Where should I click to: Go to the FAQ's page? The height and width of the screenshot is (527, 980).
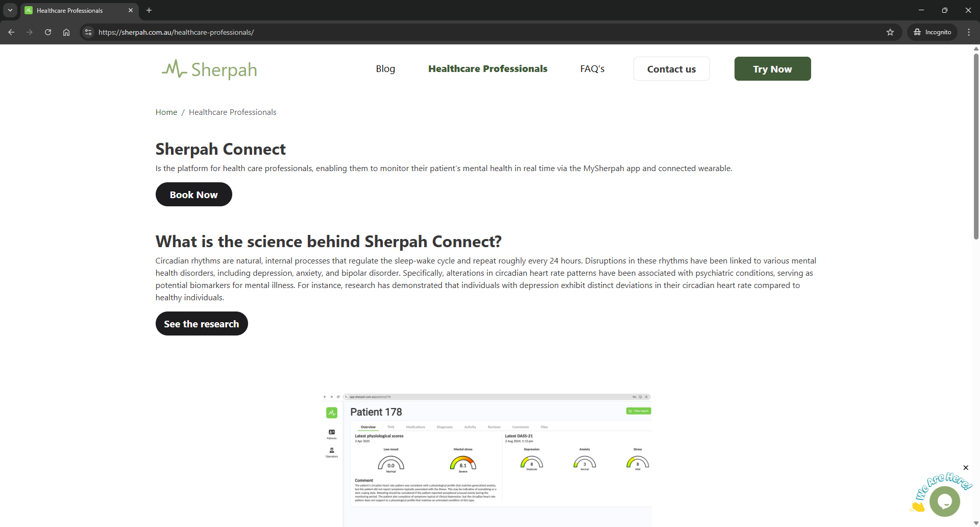(592, 69)
